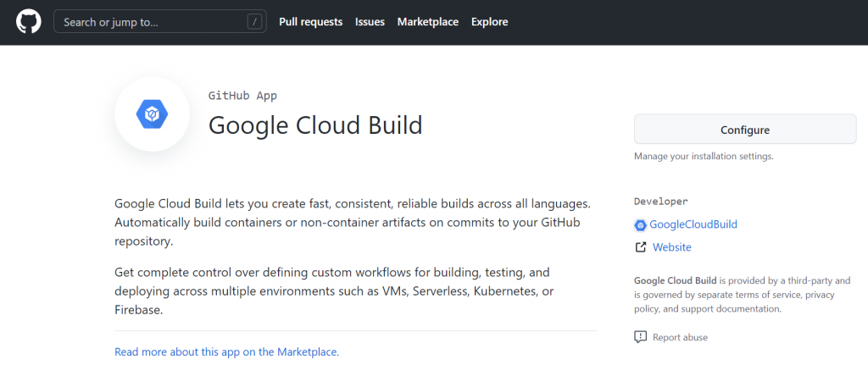Click 'Manage your installation settings' text
The width and height of the screenshot is (868, 376).
704,156
